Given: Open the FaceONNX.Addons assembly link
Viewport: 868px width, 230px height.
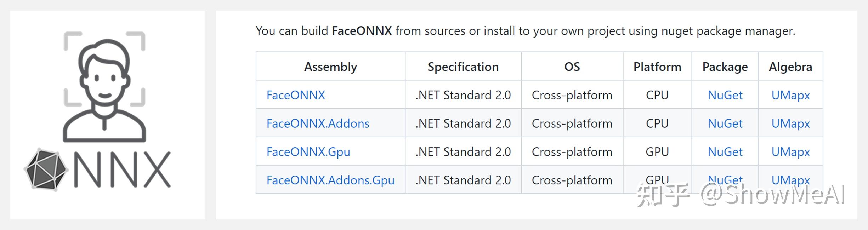Looking at the screenshot, I should pyautogui.click(x=318, y=123).
